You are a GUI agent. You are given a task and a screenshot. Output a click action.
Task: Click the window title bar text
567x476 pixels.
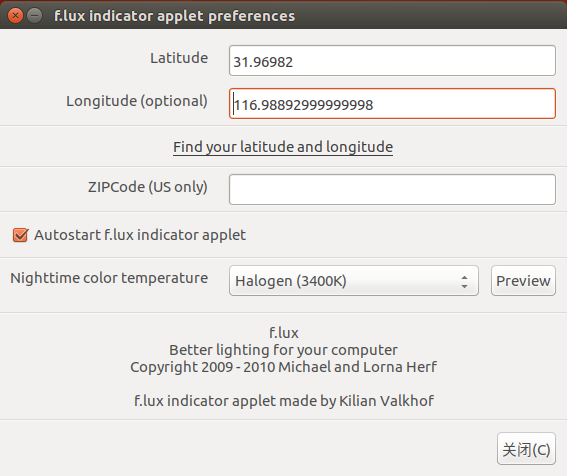174,16
